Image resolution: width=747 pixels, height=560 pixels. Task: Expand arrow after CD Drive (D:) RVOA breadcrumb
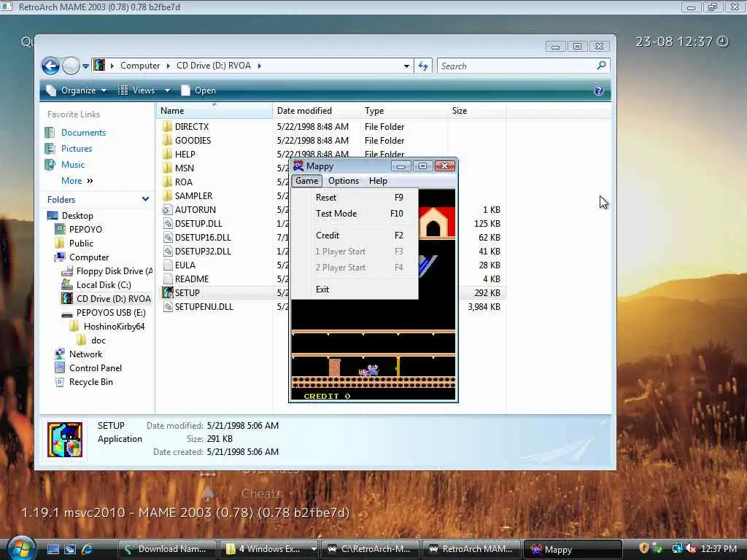260,66
